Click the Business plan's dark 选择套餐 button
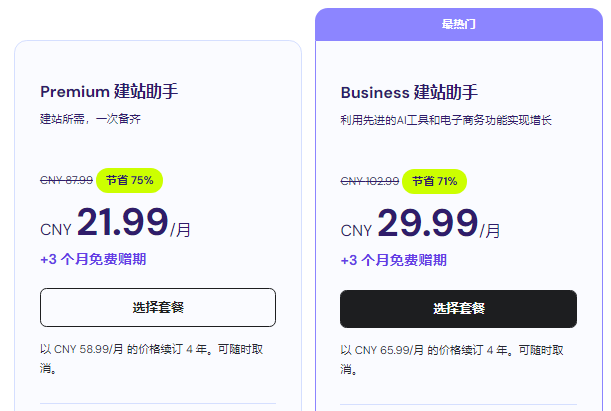611x411 pixels. 458,308
